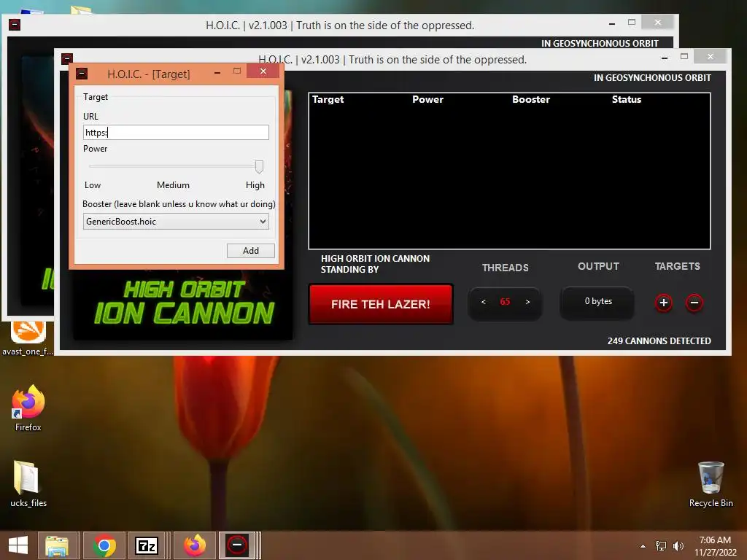Click the TARGETS label

(x=678, y=266)
